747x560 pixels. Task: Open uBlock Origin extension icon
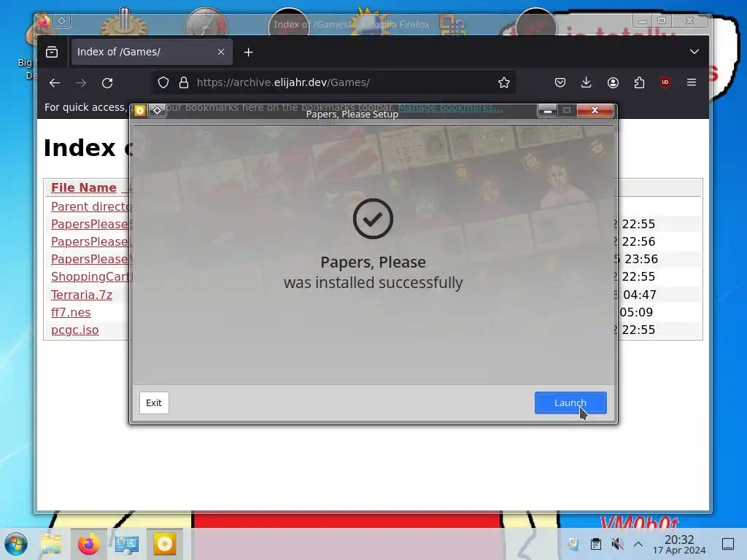pos(665,83)
